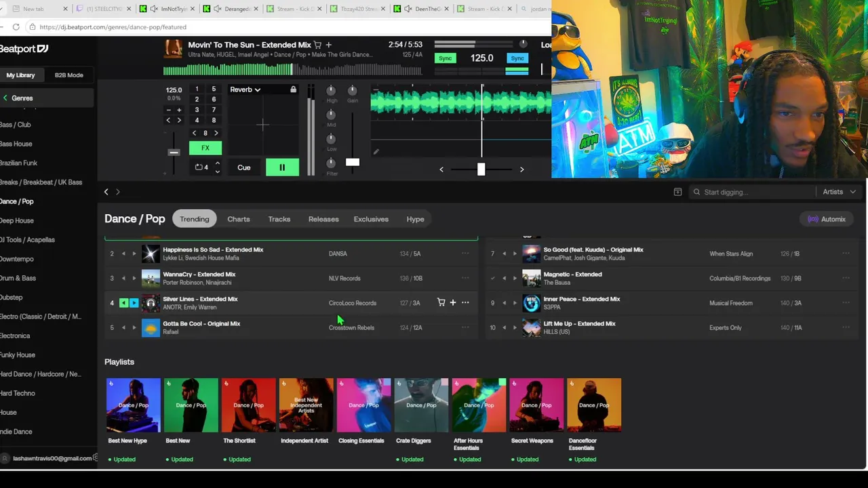Open more options for So Good track
The image size is (868, 488).
pyautogui.click(x=846, y=253)
